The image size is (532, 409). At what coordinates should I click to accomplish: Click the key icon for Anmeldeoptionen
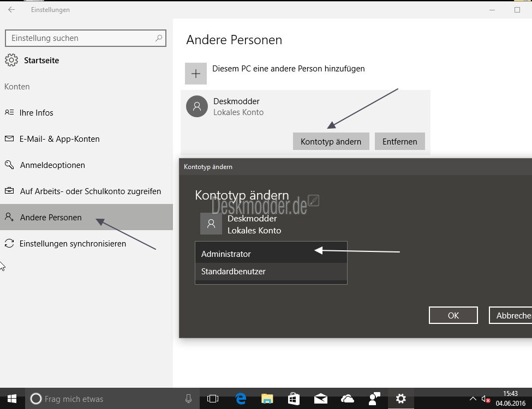pos(9,165)
